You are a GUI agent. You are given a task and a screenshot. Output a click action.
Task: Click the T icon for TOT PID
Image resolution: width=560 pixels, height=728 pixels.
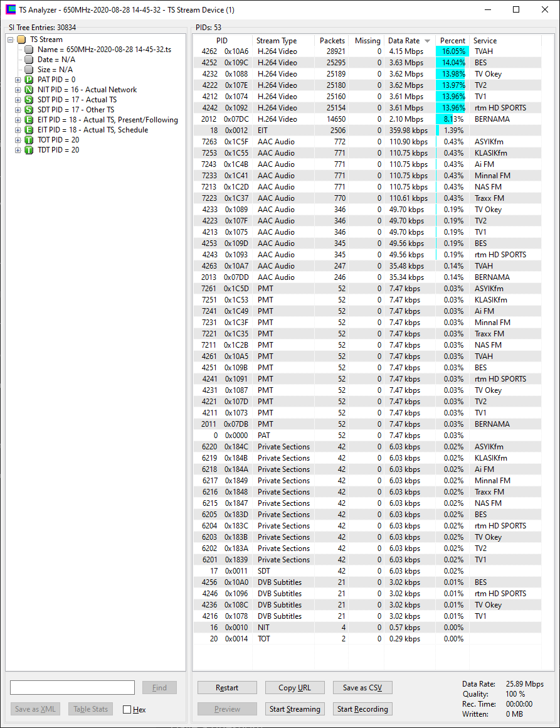[29, 140]
